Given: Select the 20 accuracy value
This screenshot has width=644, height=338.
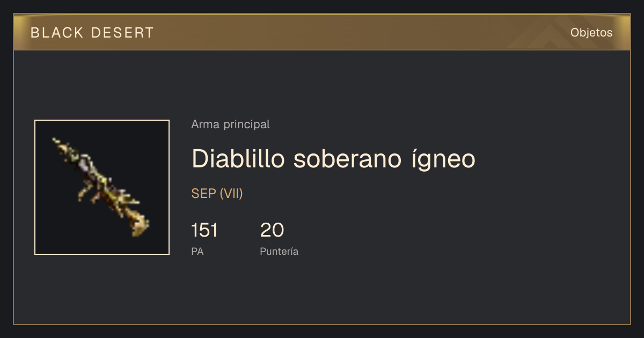Looking at the screenshot, I should click(x=272, y=230).
